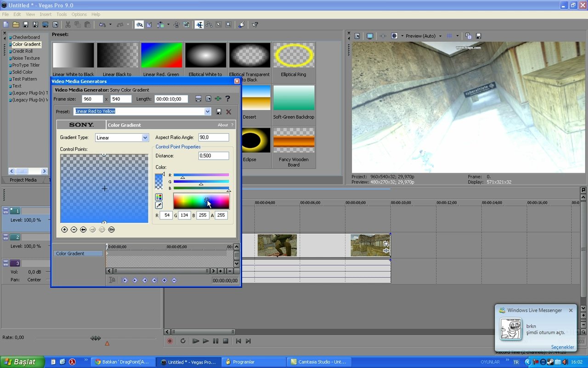This screenshot has width=588, height=368.
Task: Click the Open folder icon in main toolbar
Action: (x=16, y=24)
